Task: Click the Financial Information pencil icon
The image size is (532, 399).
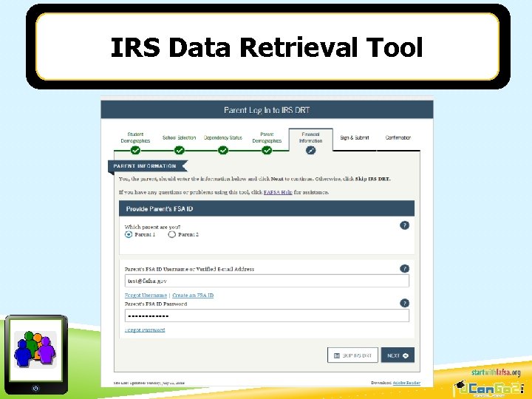Action: click(x=310, y=150)
